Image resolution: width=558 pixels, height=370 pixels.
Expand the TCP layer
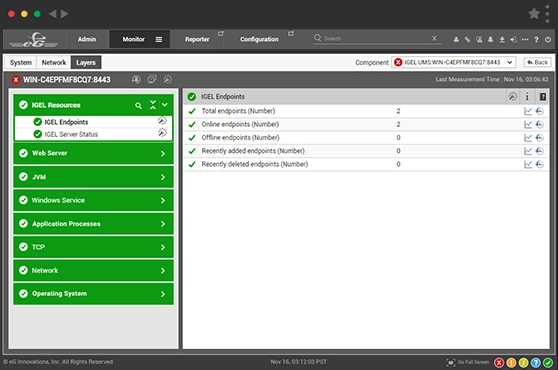[163, 247]
